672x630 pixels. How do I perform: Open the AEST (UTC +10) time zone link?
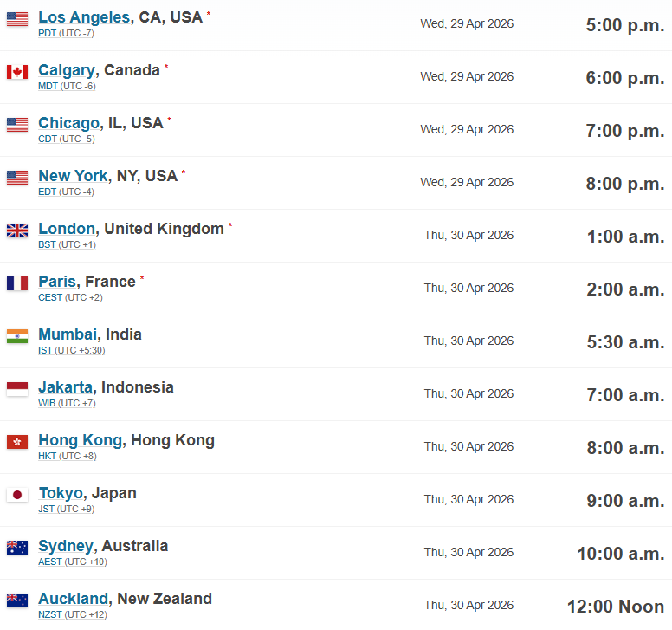pyautogui.click(x=73, y=562)
